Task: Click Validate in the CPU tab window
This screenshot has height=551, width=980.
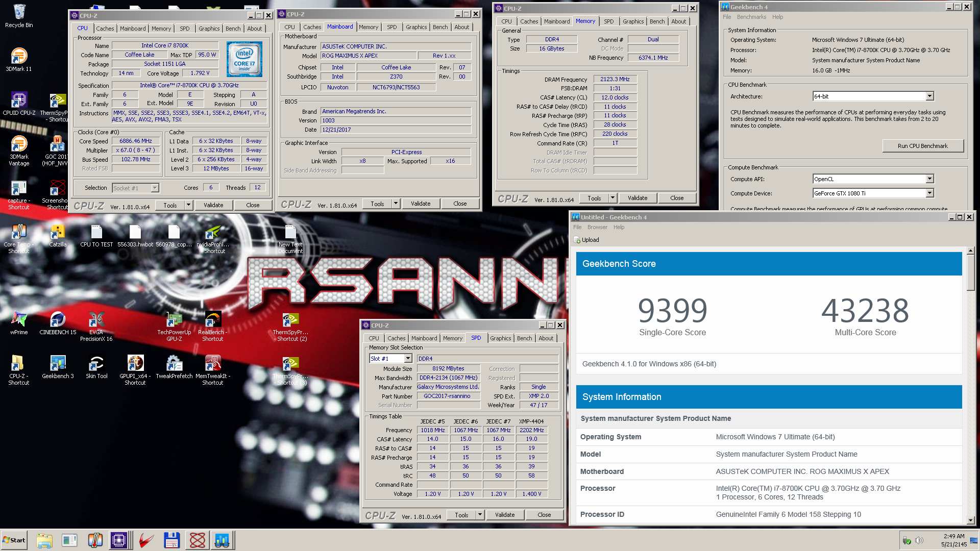Action: click(x=213, y=205)
